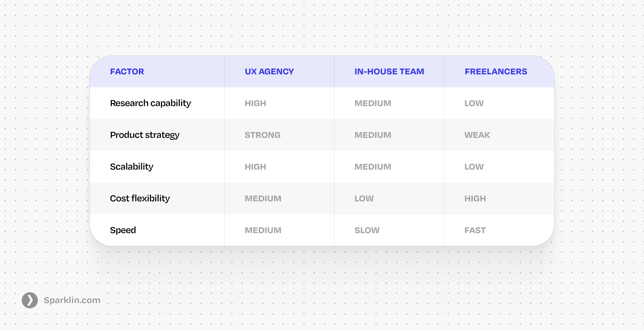The image size is (644, 330).
Task: Click the WEAK value under Freelancers
Action: pos(477,135)
